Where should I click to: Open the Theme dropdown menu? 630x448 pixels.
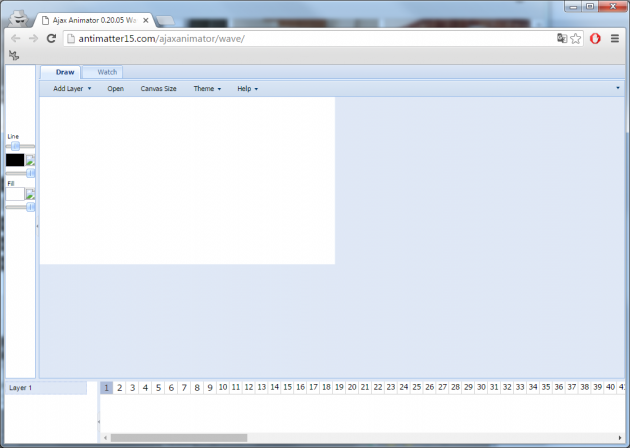(x=207, y=89)
